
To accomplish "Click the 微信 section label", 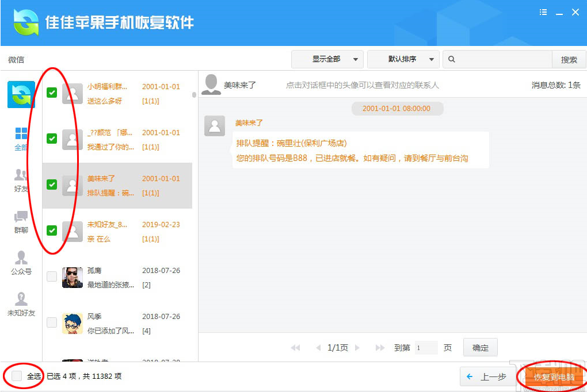I will (16, 59).
